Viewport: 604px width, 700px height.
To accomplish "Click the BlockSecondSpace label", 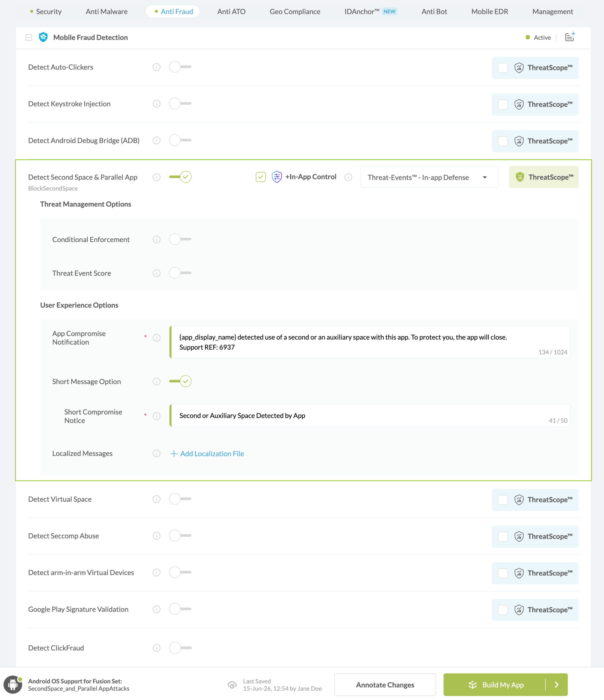I will pos(53,189).
